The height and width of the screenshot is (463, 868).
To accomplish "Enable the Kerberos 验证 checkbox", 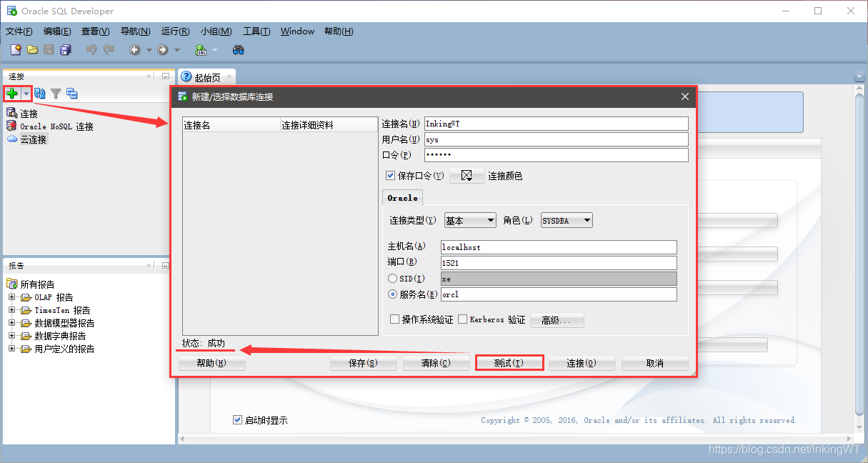I will 463,319.
